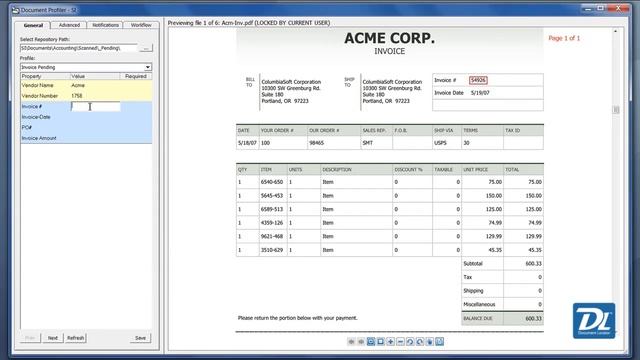Click unit price 150.00 for item 5645-453
Viewport: 640px width, 360px height.
(493, 196)
